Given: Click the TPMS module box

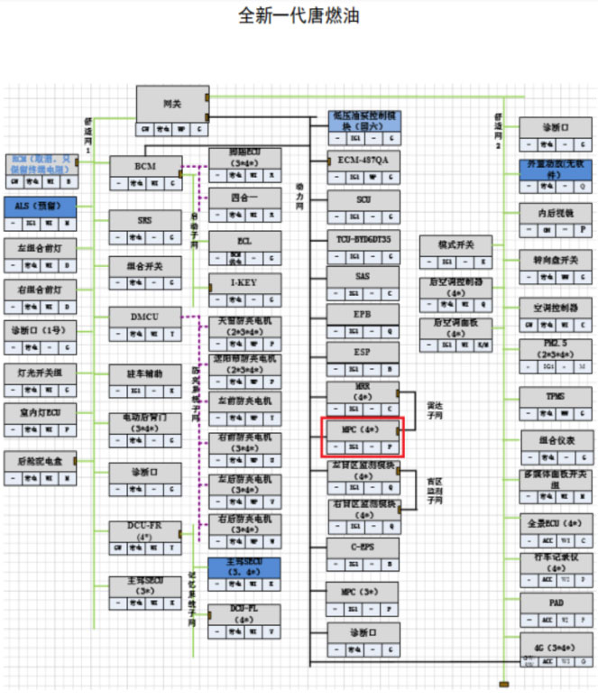Looking at the screenshot, I should click(556, 404).
